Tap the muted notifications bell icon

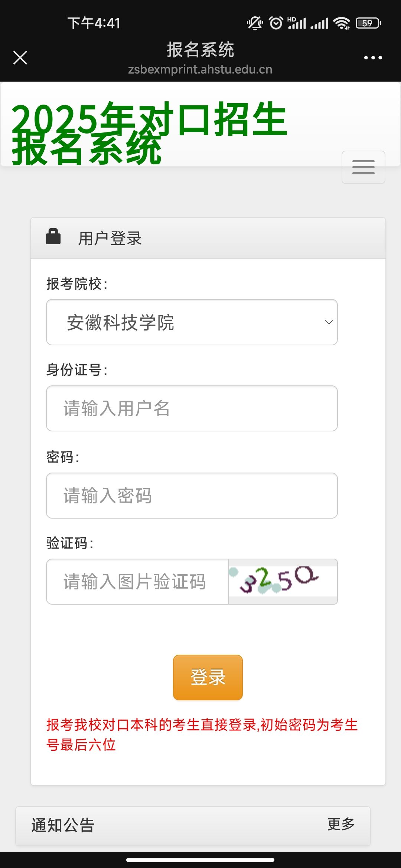[255, 23]
